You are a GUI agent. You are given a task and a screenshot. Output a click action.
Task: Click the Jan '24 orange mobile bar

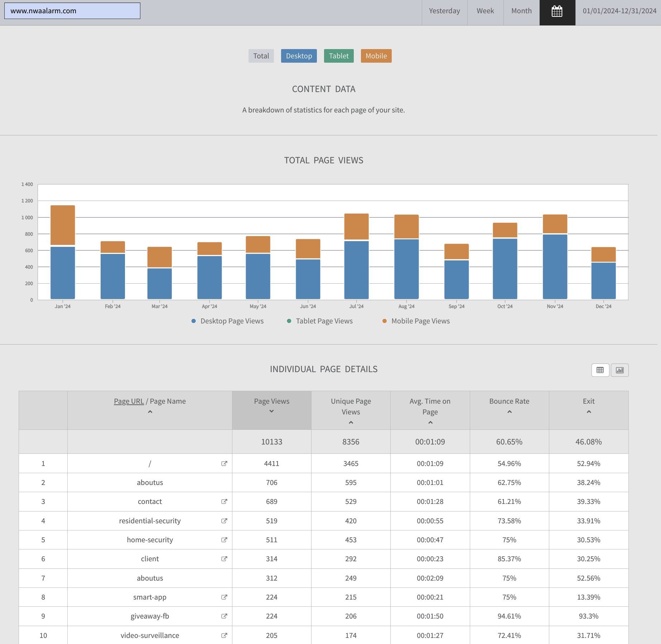point(63,225)
